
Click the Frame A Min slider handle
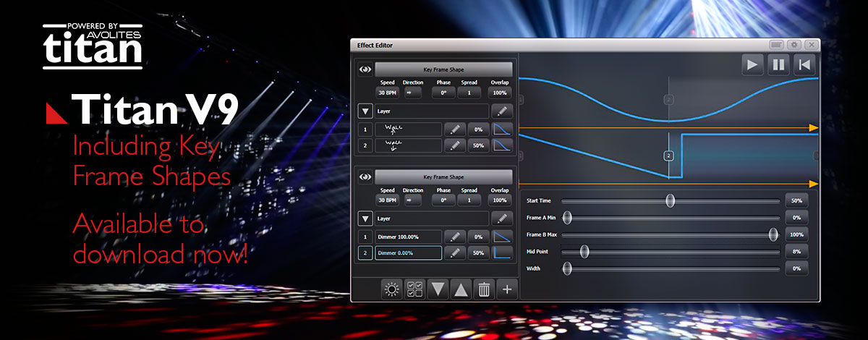click(x=567, y=218)
